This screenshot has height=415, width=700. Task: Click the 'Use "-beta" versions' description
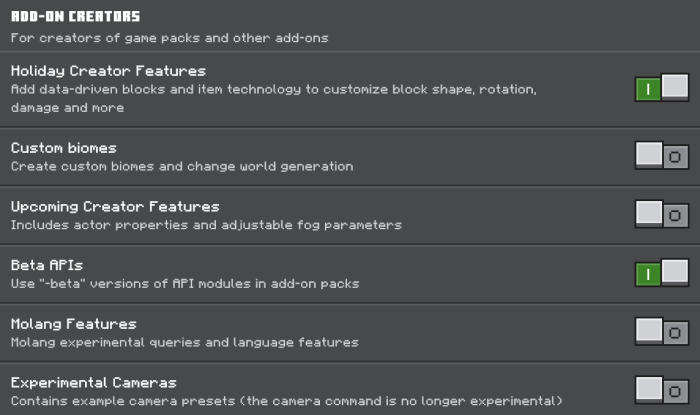click(x=184, y=284)
